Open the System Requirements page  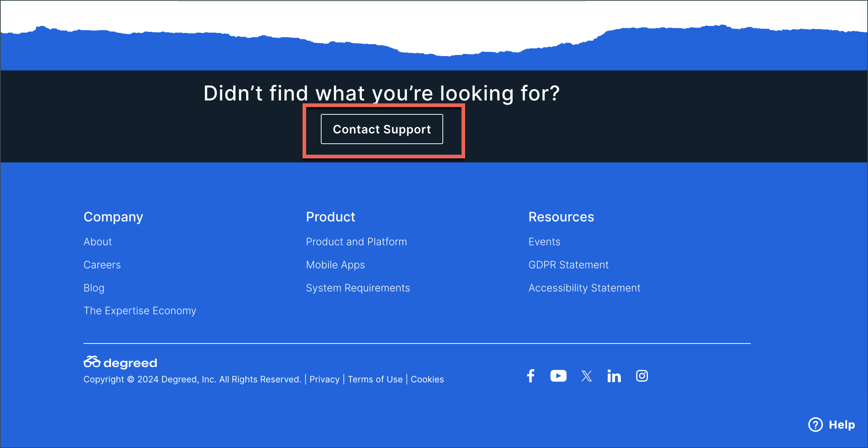(x=358, y=288)
